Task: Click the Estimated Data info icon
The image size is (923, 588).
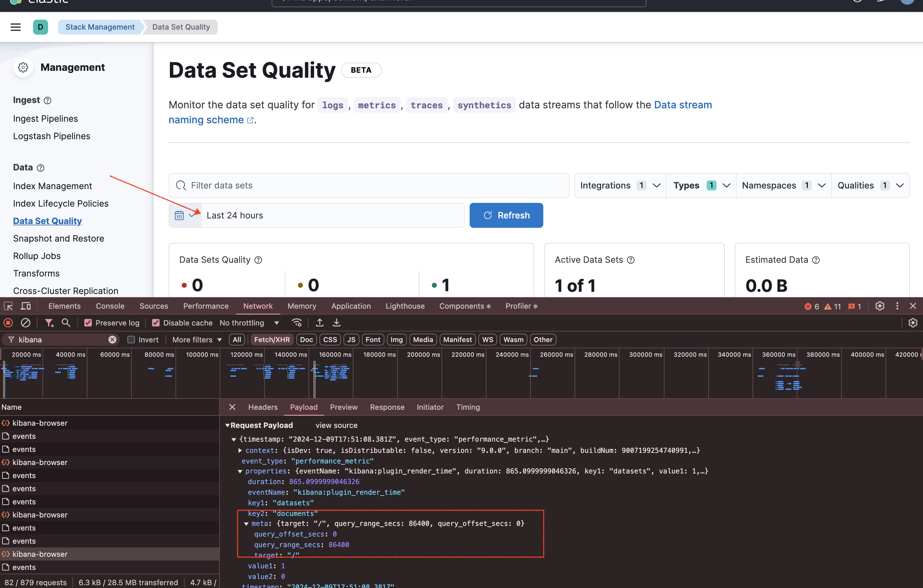Action: coord(816,260)
